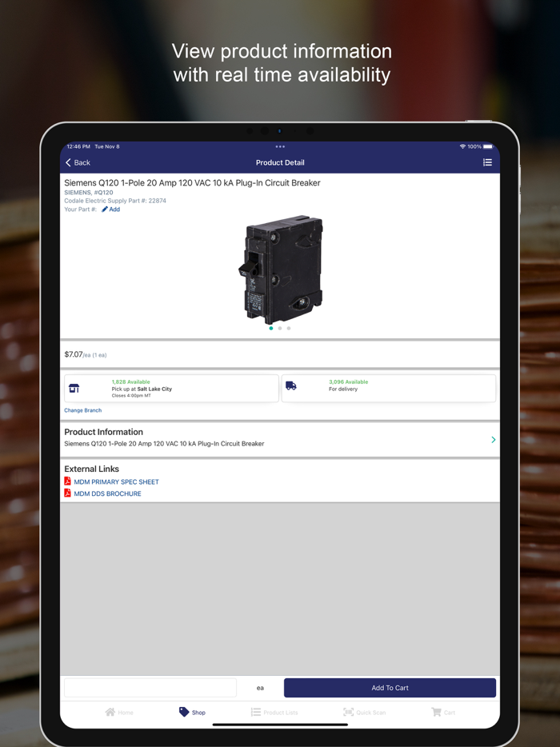560x747 pixels.
Task: Switch to the Home tab
Action: pos(119,713)
